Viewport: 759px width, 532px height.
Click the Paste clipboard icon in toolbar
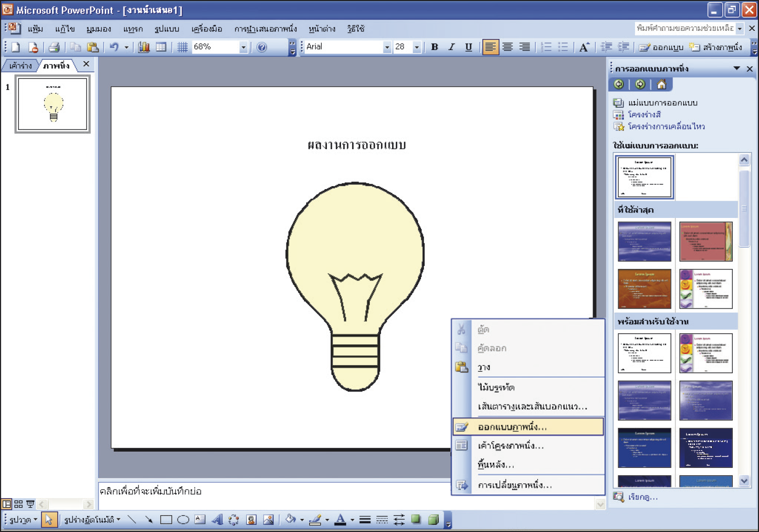tap(93, 47)
